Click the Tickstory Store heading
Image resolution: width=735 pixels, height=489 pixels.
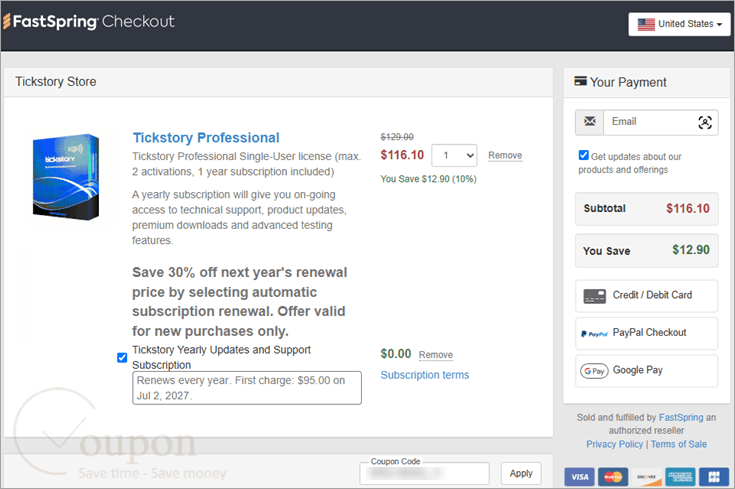56,82
